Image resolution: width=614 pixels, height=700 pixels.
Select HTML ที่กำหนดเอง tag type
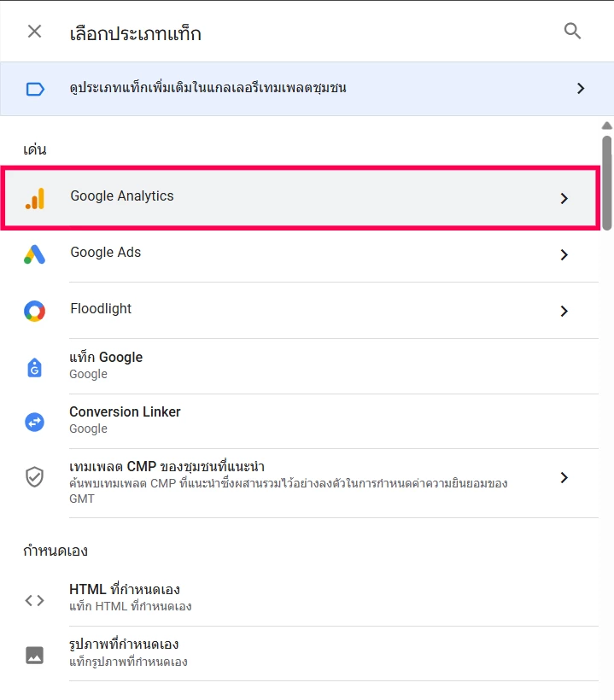[125, 590]
